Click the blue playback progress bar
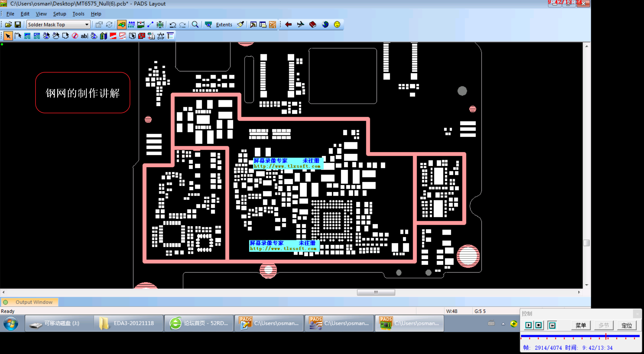Image resolution: width=644 pixels, height=354 pixels. [580, 336]
